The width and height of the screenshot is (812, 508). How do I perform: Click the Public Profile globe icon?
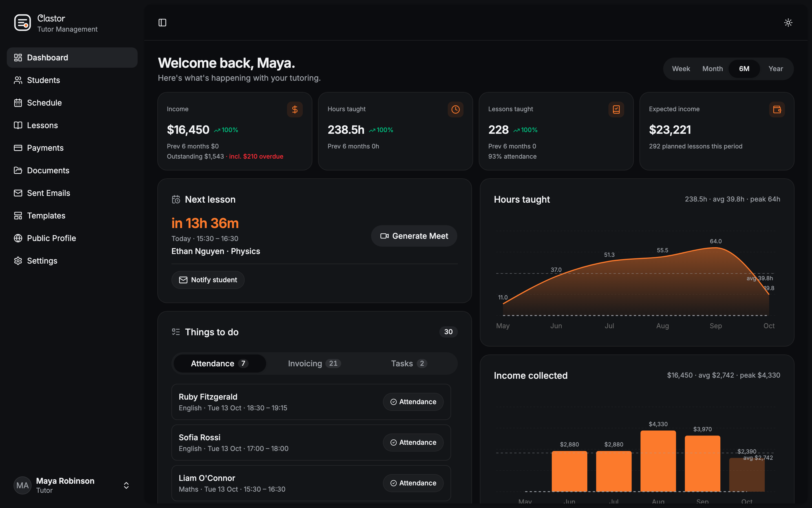coord(18,238)
